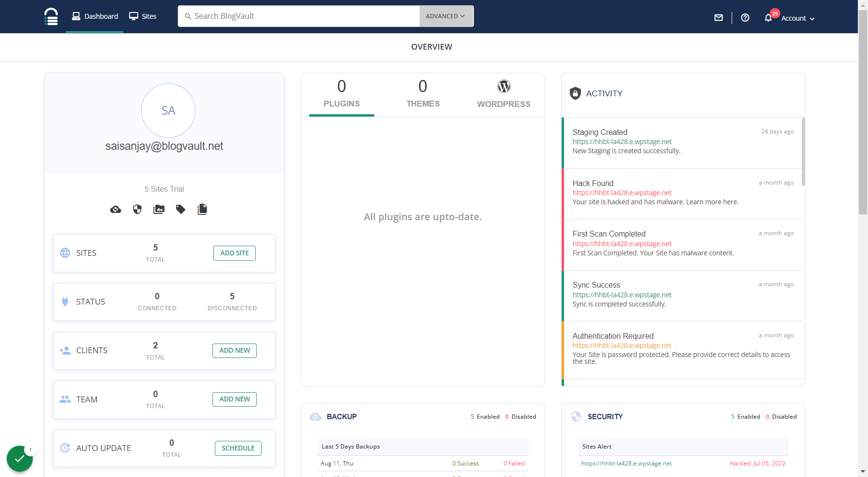
Task: Open the mail envelope icon
Action: tap(719, 18)
